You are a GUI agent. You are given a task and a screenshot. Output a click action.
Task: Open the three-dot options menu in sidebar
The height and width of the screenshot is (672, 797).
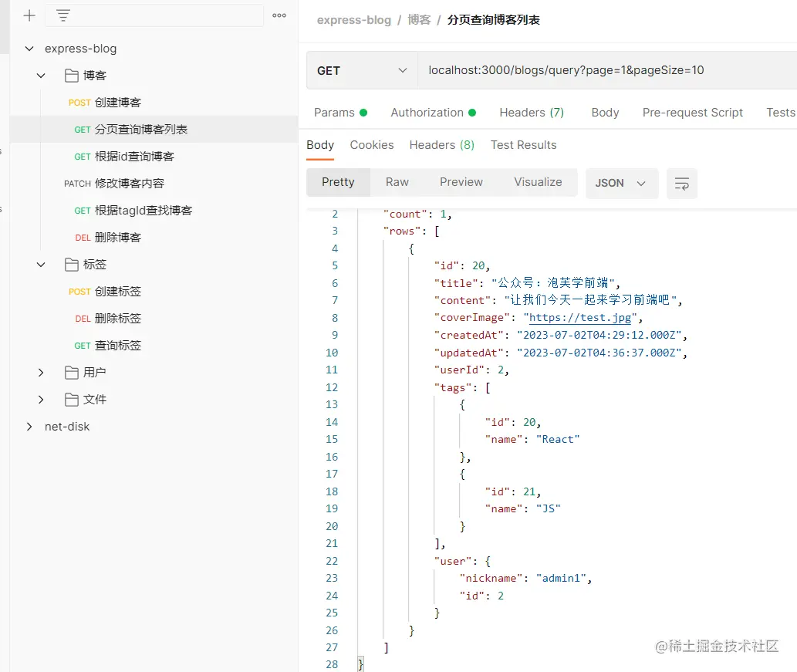point(279,15)
